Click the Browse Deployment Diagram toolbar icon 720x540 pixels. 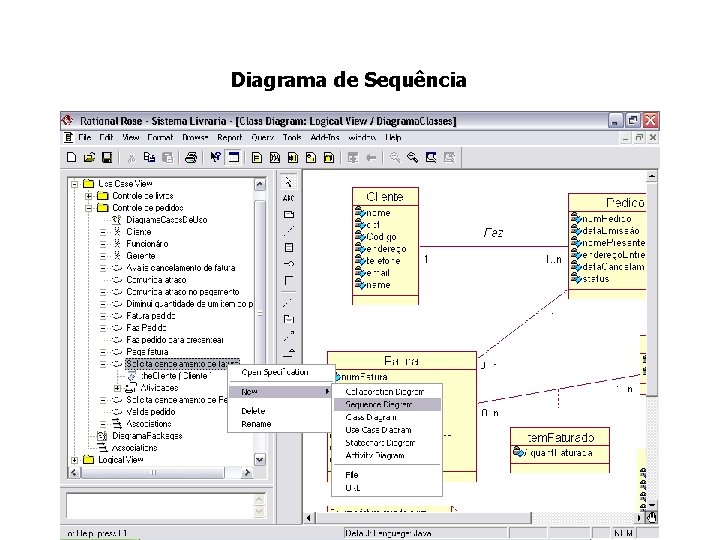pyautogui.click(x=329, y=158)
